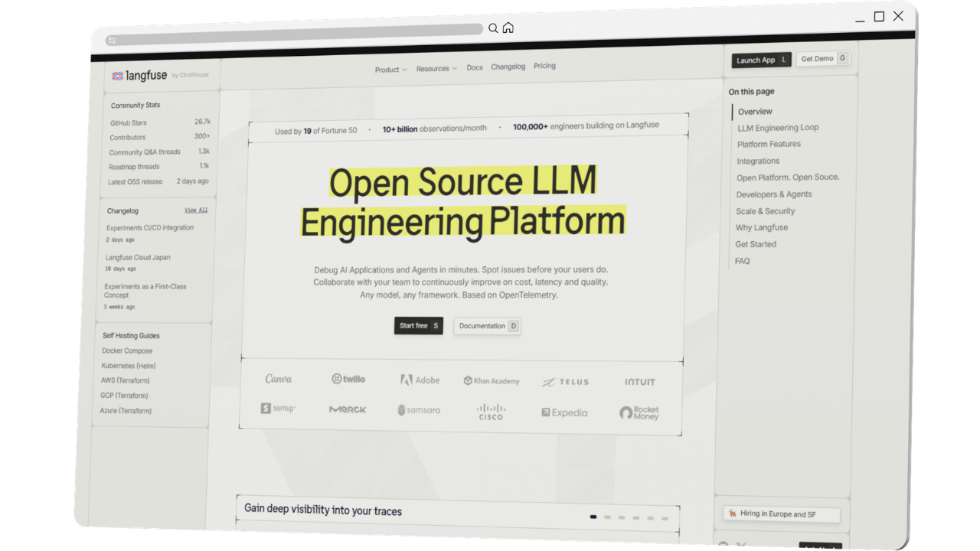Open the Pricing nav item
This screenshot has width=980, height=551.
coord(544,66)
